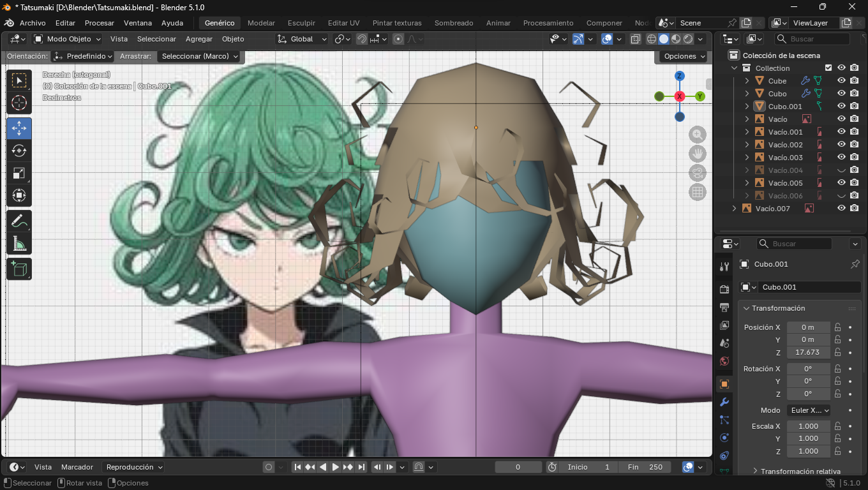This screenshot has height=490, width=868.
Task: Toggle X-ray mode in viewport header
Action: tap(636, 39)
